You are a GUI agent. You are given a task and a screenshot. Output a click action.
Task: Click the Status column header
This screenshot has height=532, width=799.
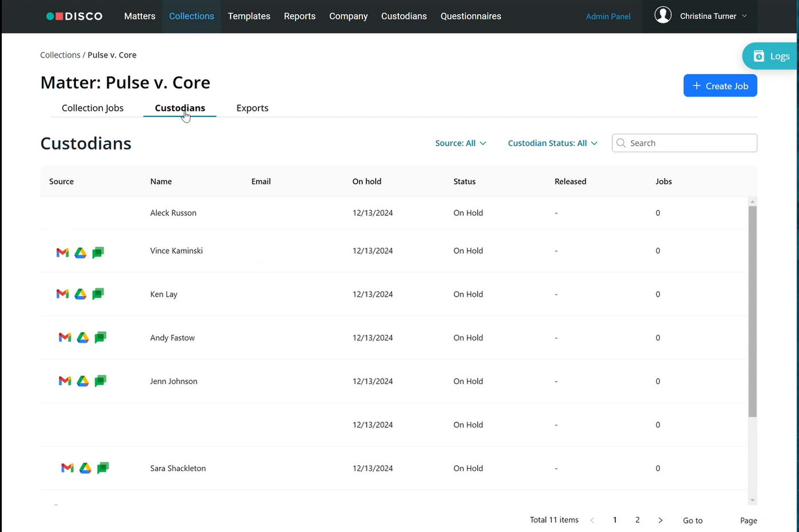pos(464,182)
